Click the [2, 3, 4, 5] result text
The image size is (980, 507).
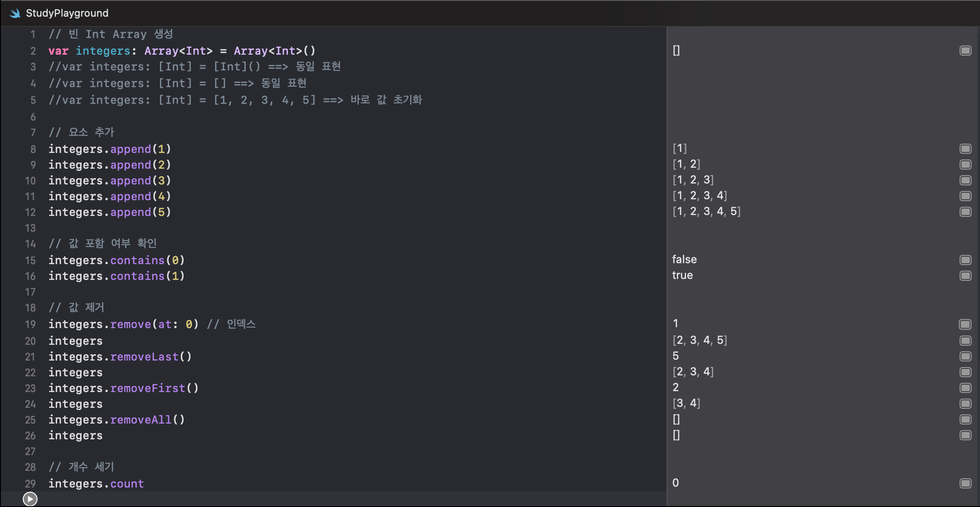coord(699,340)
